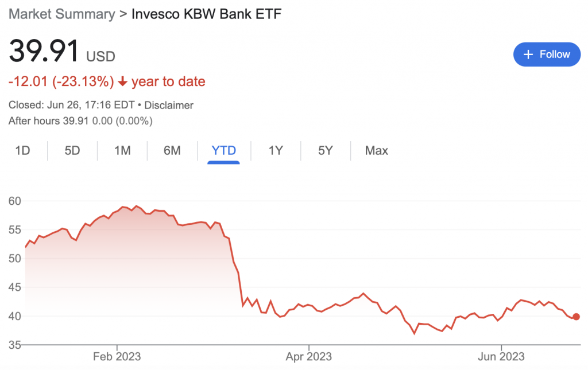588x370 pixels.
Task: Show the Max time range
Action: pyautogui.click(x=377, y=150)
